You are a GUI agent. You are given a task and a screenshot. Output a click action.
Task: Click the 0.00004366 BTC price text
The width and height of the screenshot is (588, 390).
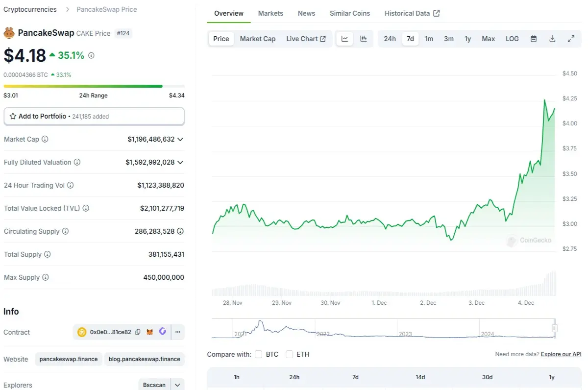pos(25,75)
